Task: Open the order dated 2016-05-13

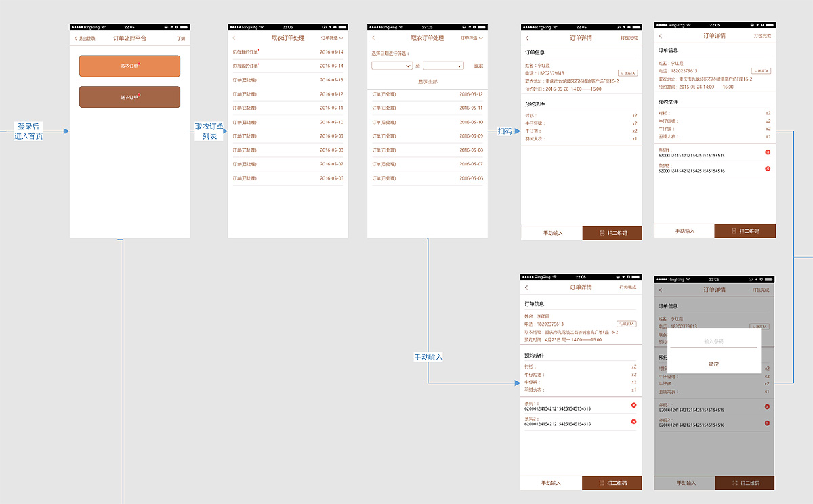Action: (x=288, y=80)
